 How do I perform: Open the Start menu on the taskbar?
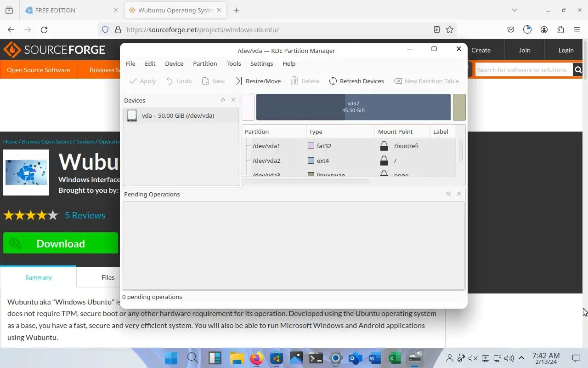point(171,358)
